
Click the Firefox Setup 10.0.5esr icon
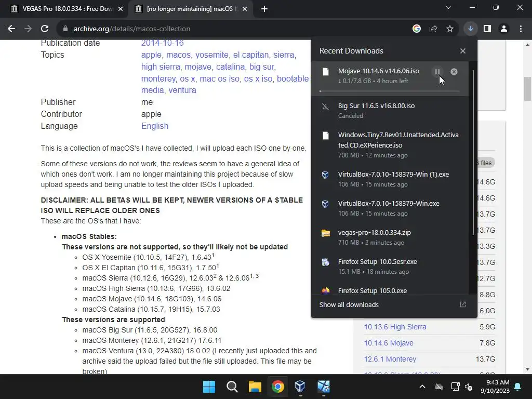[x=326, y=262]
